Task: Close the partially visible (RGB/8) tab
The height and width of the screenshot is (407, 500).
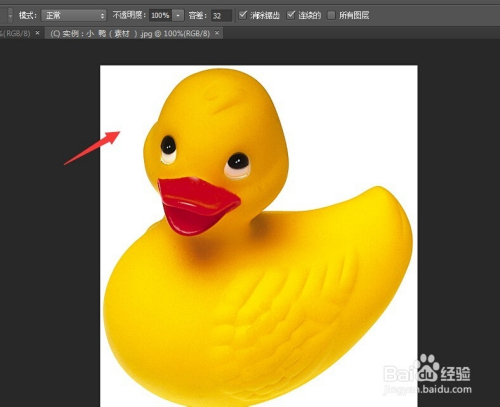Action: 37,33
